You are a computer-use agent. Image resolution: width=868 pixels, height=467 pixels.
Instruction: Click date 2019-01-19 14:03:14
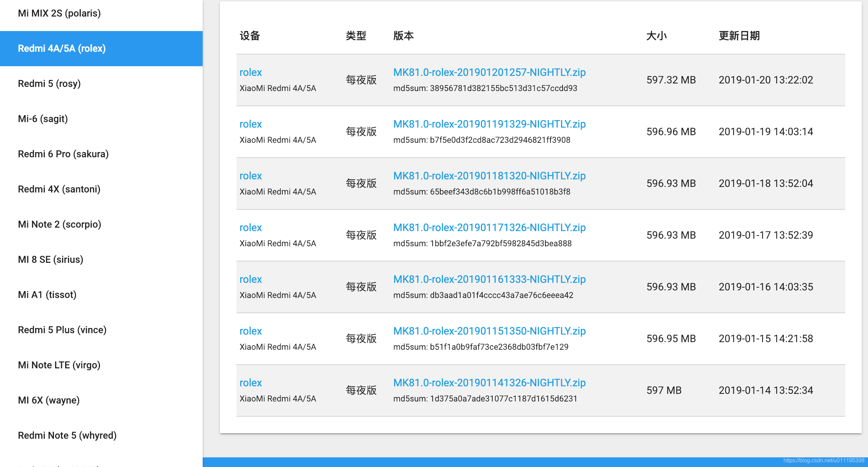766,131
